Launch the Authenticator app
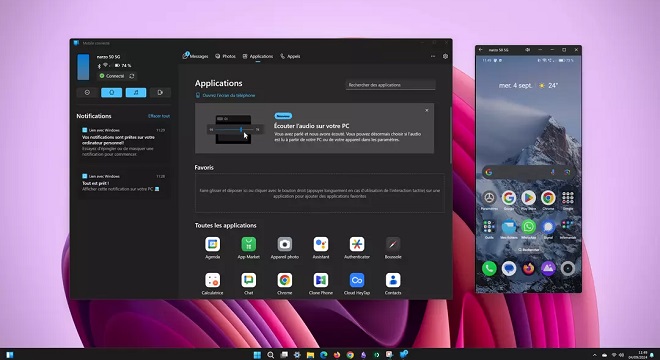The height and width of the screenshot is (360, 660). click(x=357, y=248)
